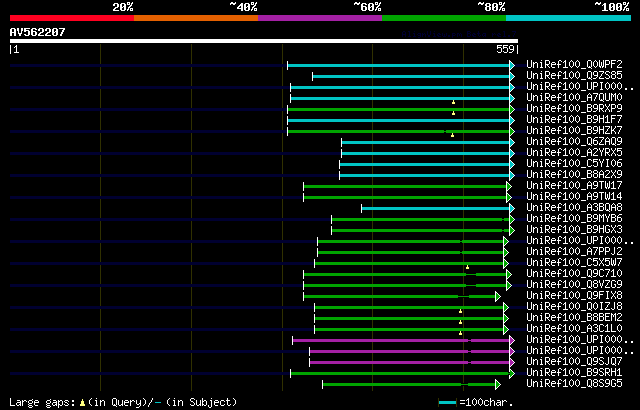Click the cyan arrowhead on the B9H1F7 row
Image resolution: width=640 pixels, height=410 pixels.
pyautogui.click(x=512, y=120)
